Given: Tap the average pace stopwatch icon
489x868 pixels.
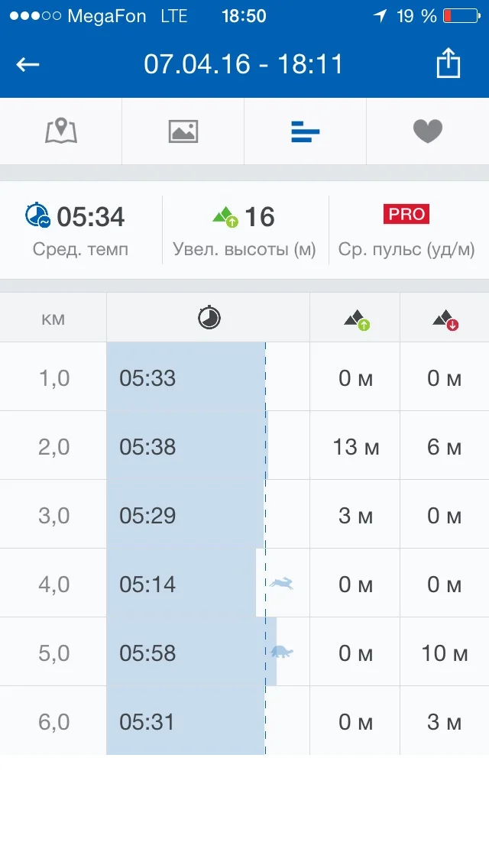Looking at the screenshot, I should (x=37, y=215).
